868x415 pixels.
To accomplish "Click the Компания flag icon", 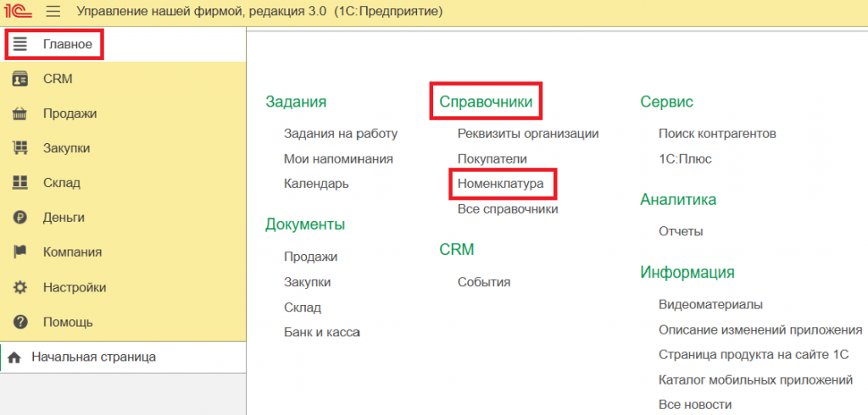I will pos(20,252).
